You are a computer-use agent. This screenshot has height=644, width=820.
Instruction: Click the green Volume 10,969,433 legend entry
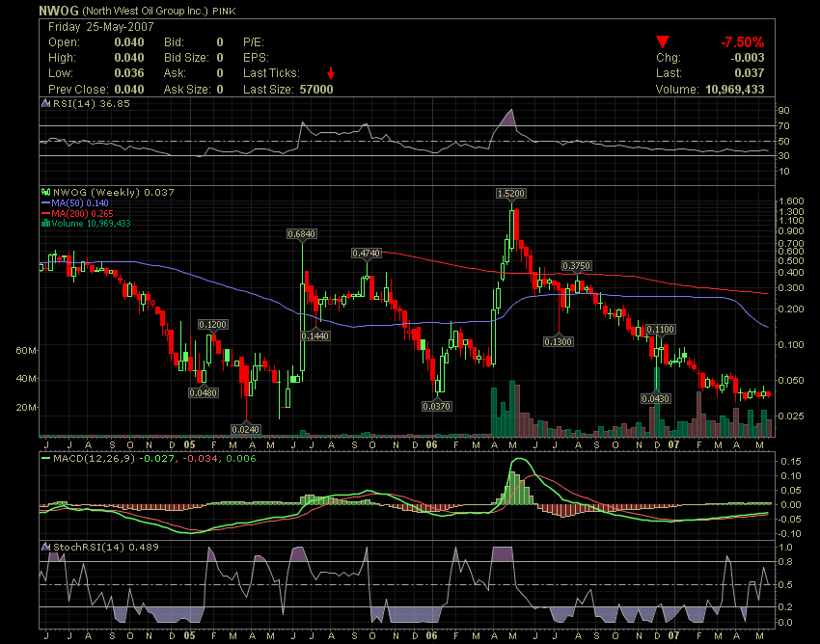pos(91,224)
